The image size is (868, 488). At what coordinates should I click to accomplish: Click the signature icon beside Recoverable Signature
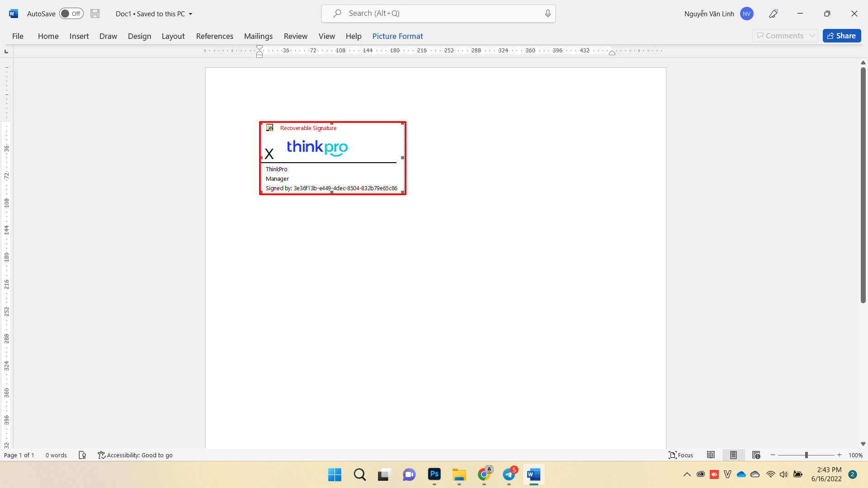pos(270,128)
